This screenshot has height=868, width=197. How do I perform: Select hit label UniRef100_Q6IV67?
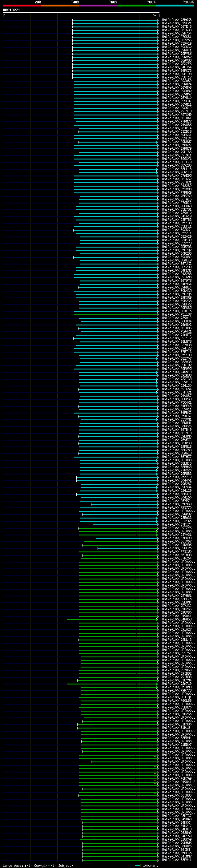[176, 541]
